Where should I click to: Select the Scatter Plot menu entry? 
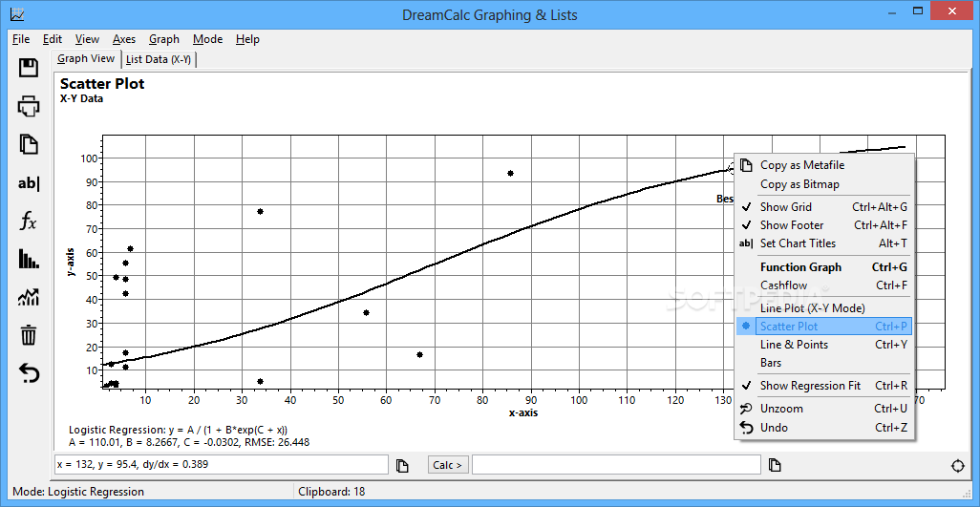coord(823,326)
